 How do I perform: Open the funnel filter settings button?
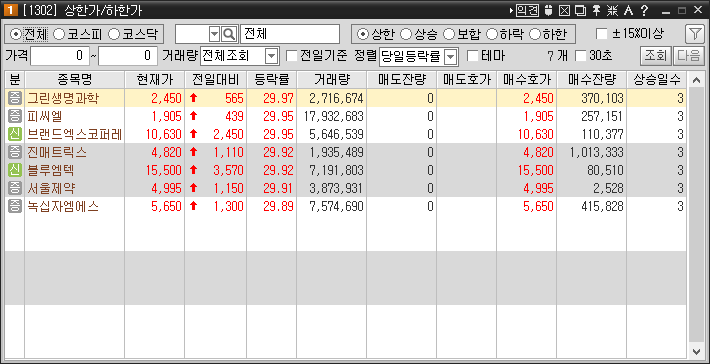(694, 34)
